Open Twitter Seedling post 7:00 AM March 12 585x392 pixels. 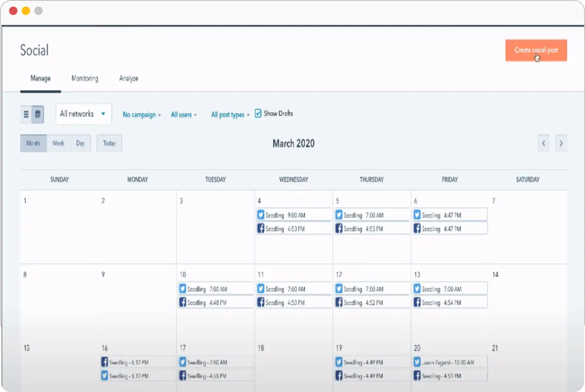[x=372, y=289]
